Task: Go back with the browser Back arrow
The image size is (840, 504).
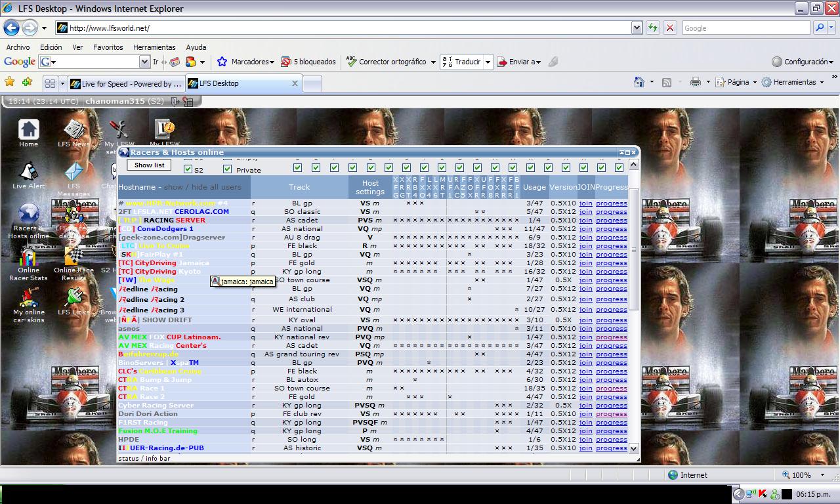Action: pyautogui.click(x=12, y=28)
